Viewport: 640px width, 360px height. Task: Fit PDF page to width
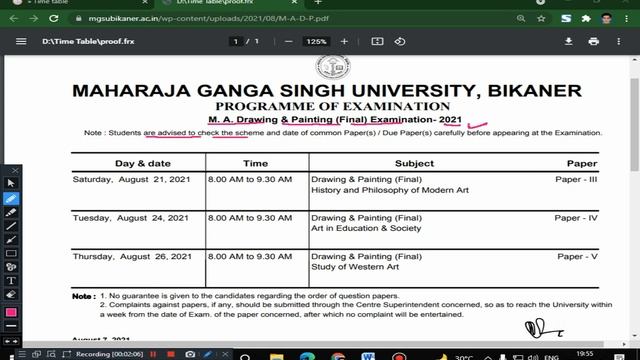point(377,42)
